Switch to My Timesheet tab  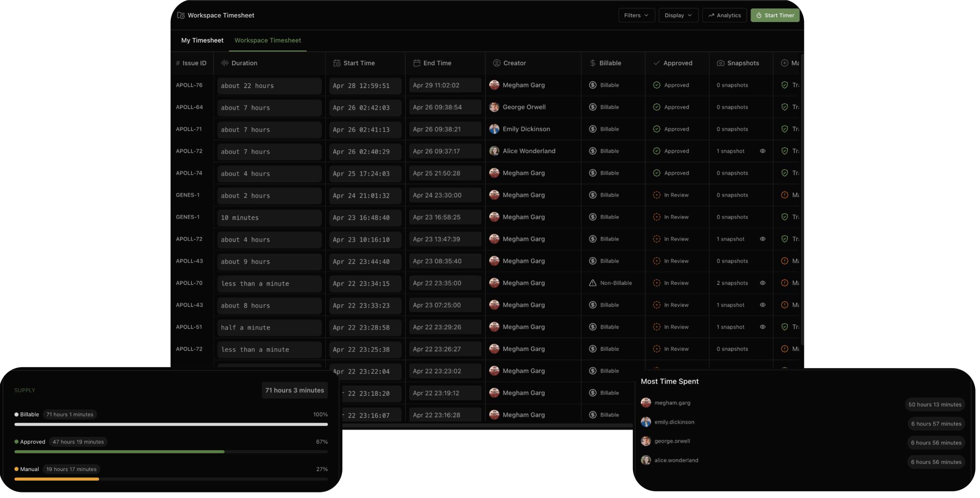tap(202, 40)
